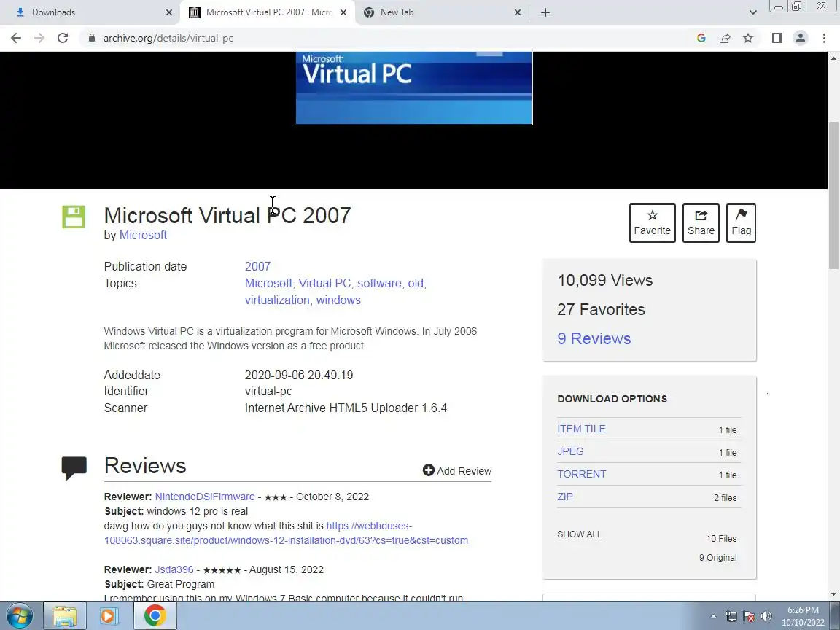Open Windows Media Player from taskbar
This screenshot has height=630, width=840.
point(109,616)
